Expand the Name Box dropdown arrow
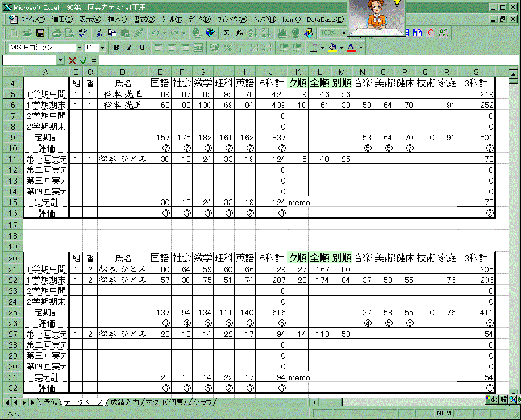 (61, 60)
